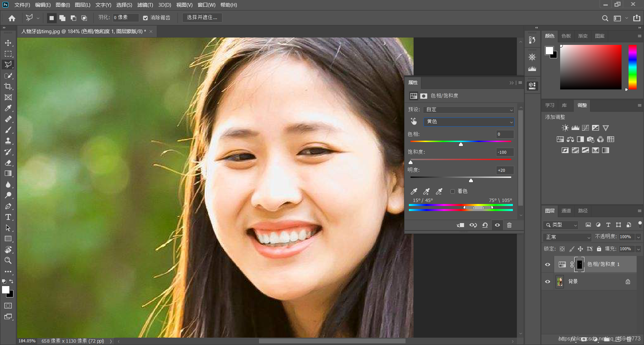The height and width of the screenshot is (345, 644).
Task: Select the Clone Stamp tool
Action: tap(8, 141)
